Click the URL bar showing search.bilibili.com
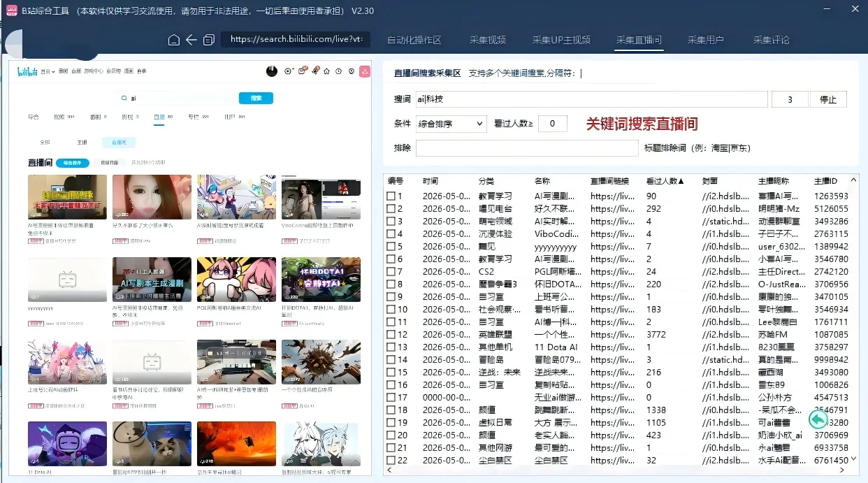 tap(296, 39)
